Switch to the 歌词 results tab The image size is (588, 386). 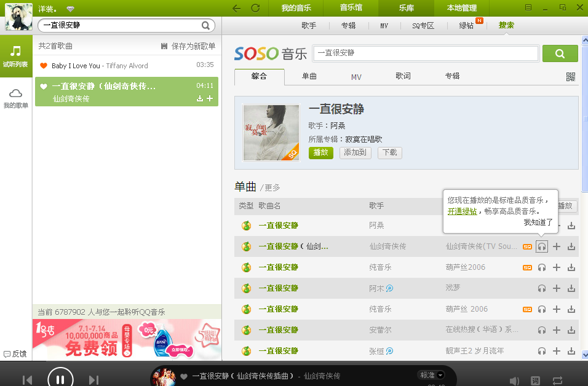[x=403, y=76]
